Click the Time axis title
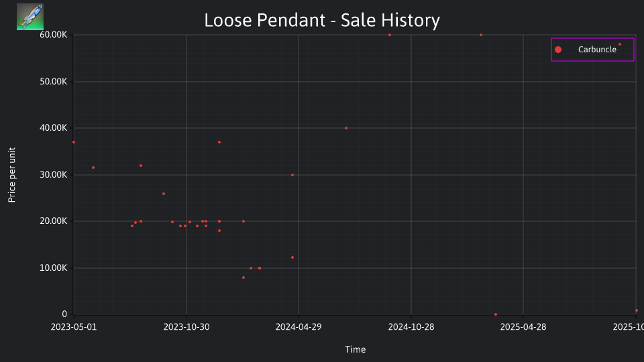Screen dimensions: 644x362 click(x=356, y=349)
